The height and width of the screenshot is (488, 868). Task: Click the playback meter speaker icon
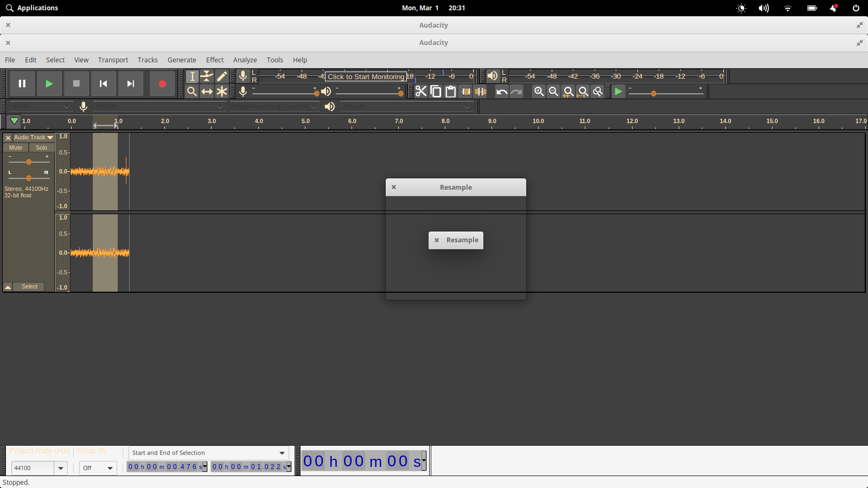pos(493,76)
